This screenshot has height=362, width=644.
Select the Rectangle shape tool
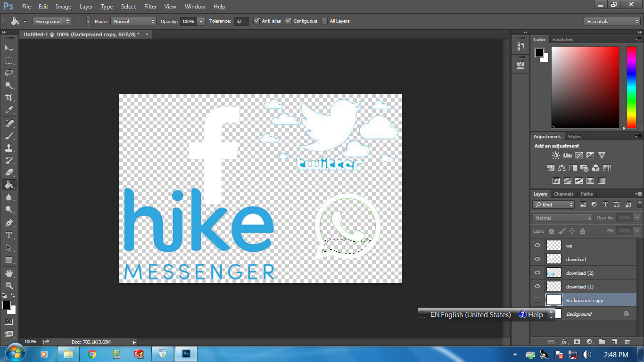(x=9, y=260)
